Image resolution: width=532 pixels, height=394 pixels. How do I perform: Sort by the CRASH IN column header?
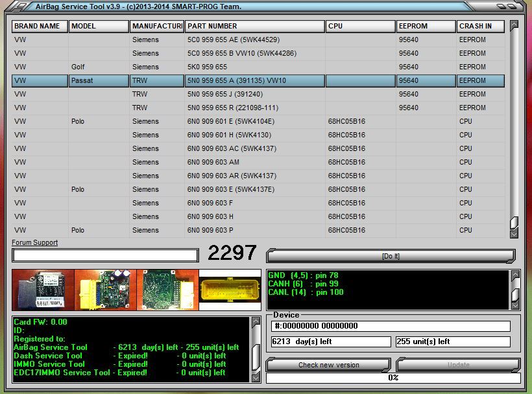pos(481,27)
